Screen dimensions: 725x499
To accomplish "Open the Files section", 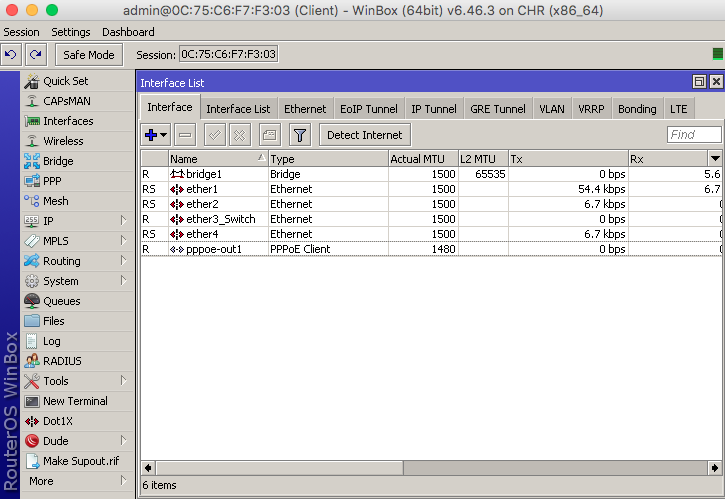I will [78, 321].
